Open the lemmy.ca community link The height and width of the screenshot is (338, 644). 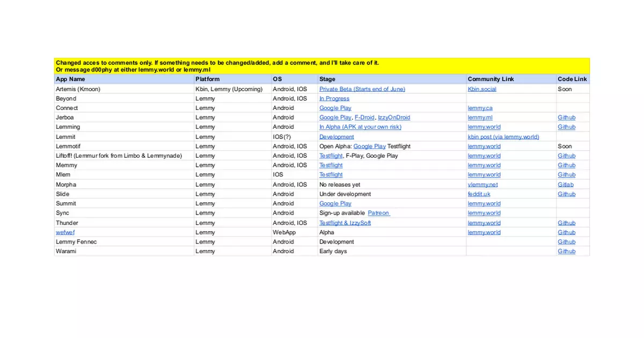pos(480,108)
